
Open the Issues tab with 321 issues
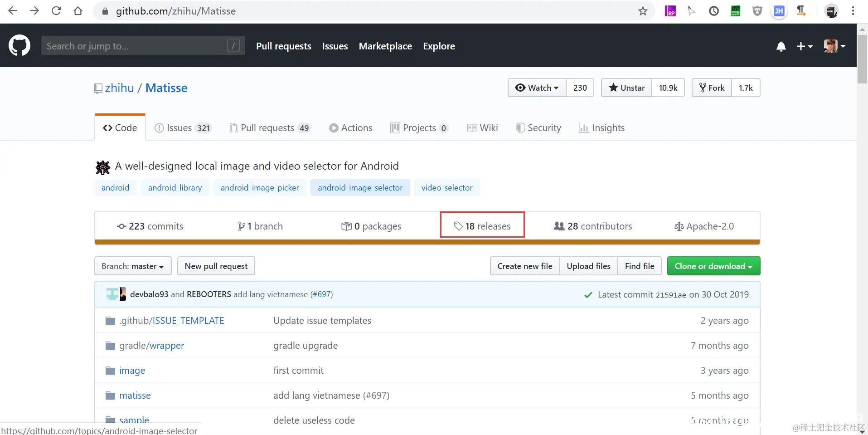(x=183, y=128)
